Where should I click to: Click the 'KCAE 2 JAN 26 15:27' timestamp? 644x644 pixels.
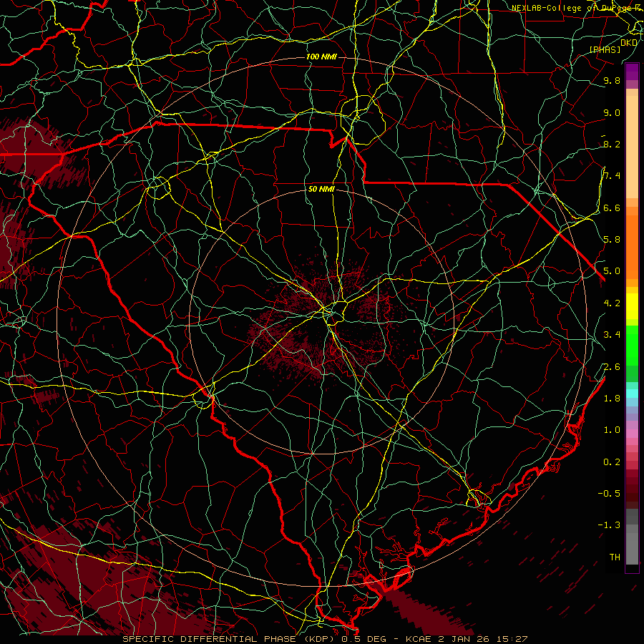pyautogui.click(x=467, y=639)
